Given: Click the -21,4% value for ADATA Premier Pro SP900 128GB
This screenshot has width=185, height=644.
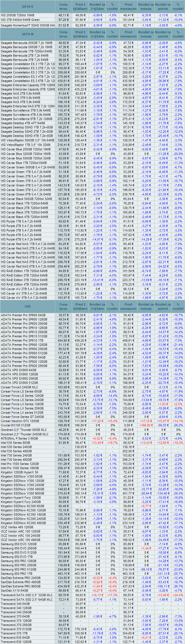Looking at the screenshot, I should pyautogui.click(x=178, y=345).
